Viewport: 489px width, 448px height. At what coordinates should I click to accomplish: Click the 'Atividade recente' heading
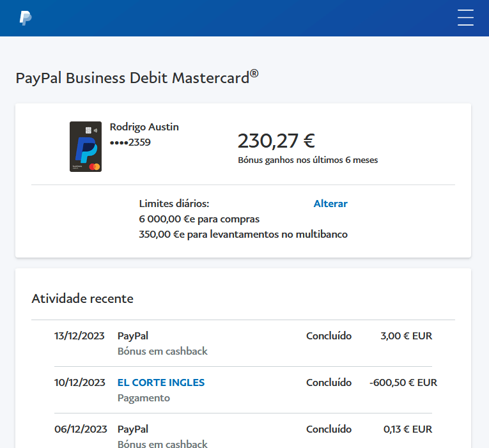click(x=82, y=298)
